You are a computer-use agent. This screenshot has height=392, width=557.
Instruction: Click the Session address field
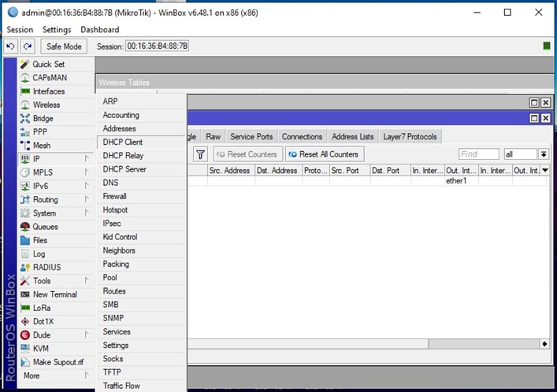click(157, 46)
